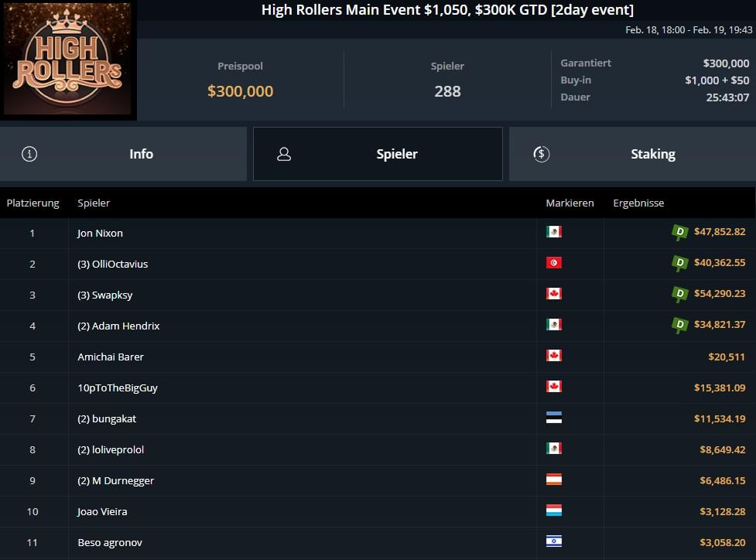The width and height of the screenshot is (756, 560).
Task: Select player 10pToTheBigGuy in the list
Action: click(x=118, y=388)
